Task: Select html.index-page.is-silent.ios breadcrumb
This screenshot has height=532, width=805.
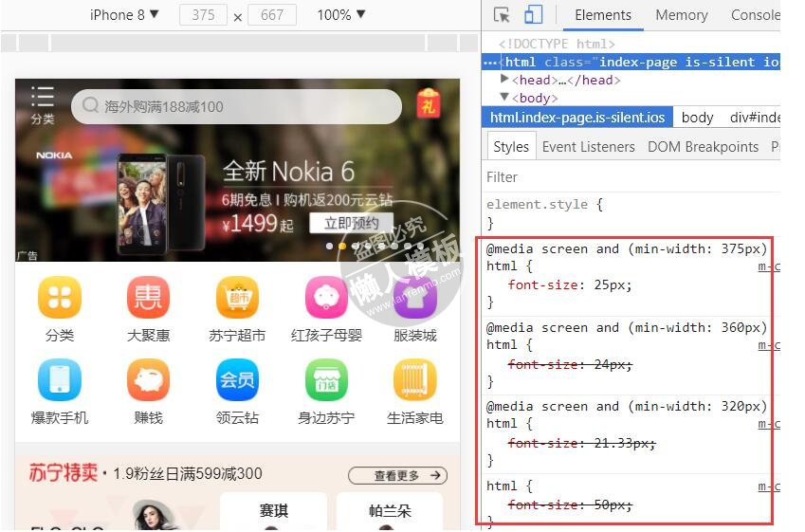Action: pyautogui.click(x=577, y=118)
